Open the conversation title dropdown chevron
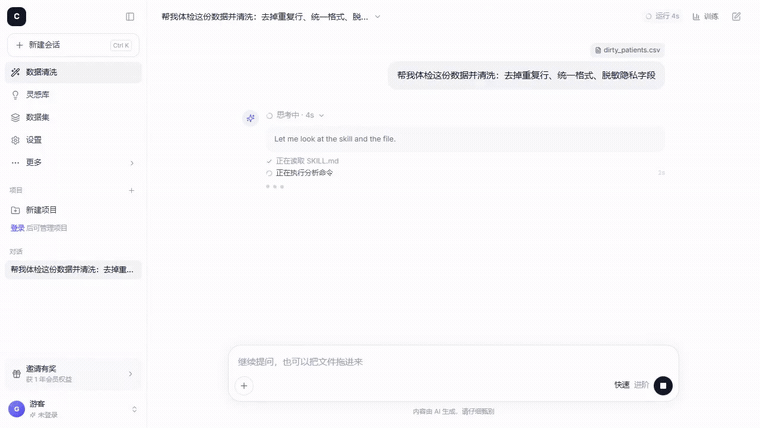Viewport: 760px width, 428px height. pos(378,16)
